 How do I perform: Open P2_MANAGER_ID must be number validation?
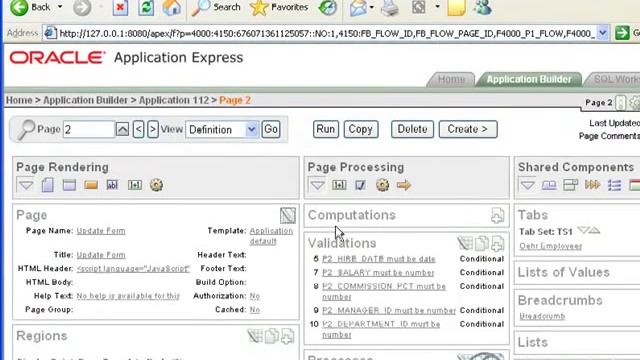pyautogui.click(x=389, y=311)
